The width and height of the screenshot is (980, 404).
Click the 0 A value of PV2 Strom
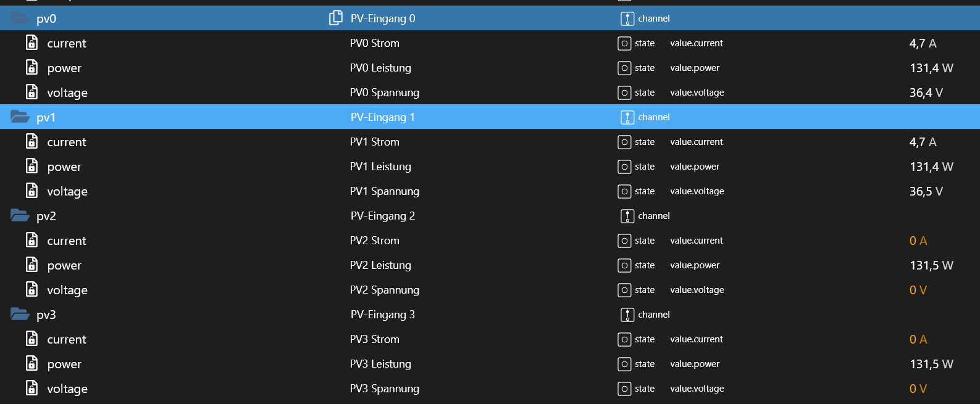(x=918, y=241)
